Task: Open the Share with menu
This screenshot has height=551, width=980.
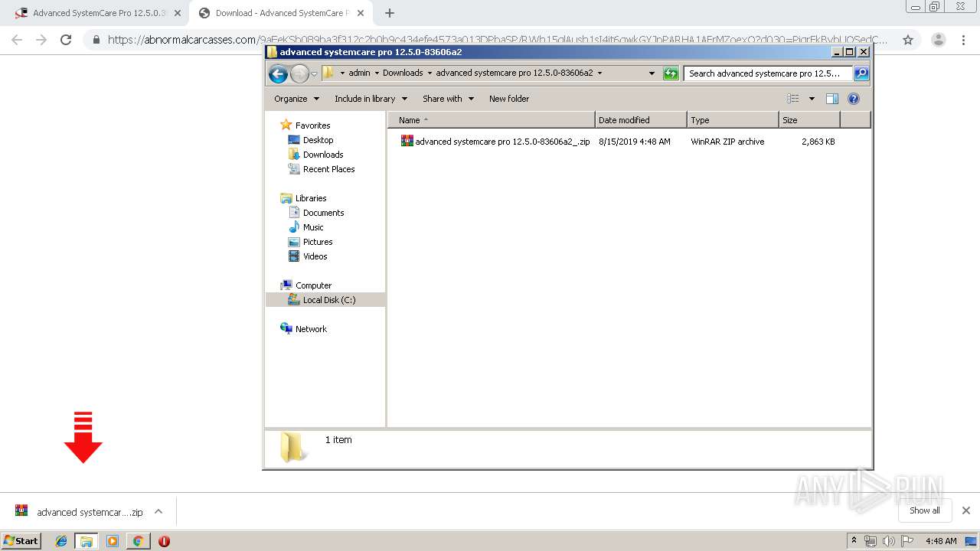Action: (x=449, y=99)
